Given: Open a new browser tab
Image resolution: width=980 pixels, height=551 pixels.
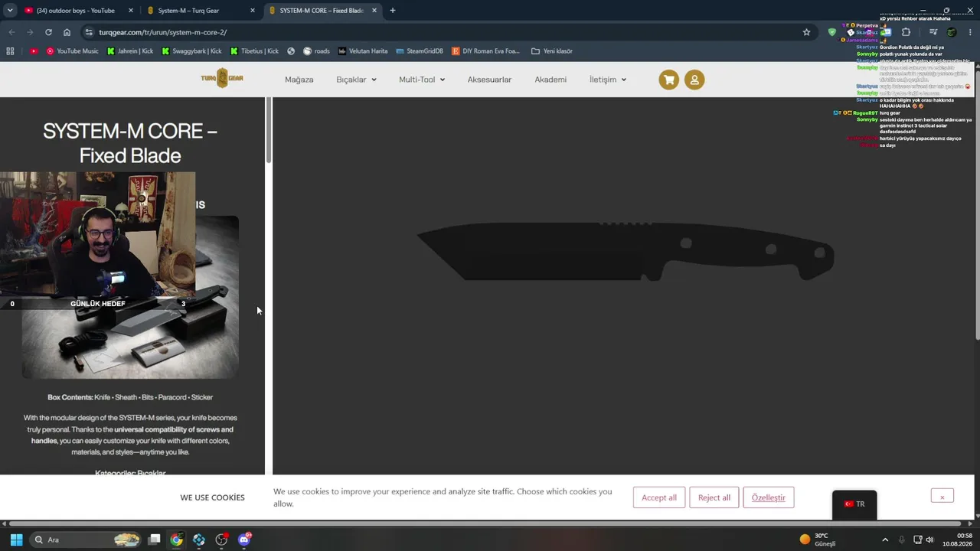Looking at the screenshot, I should [x=393, y=11].
